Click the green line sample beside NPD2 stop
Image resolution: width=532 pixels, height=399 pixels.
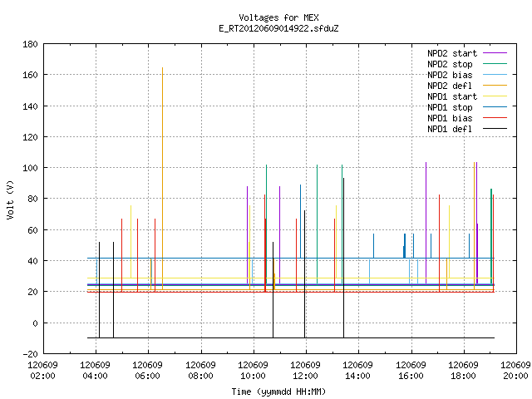495,64
